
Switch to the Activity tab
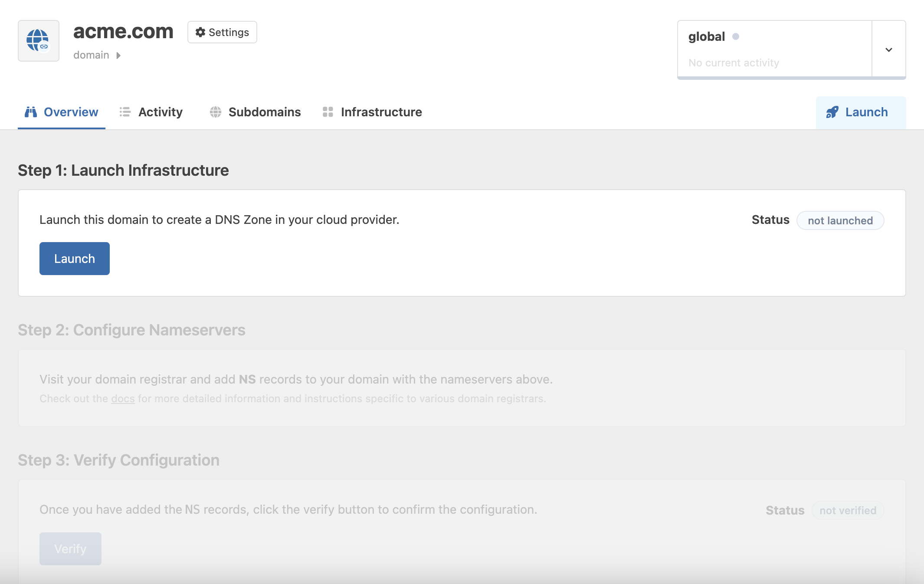(151, 112)
